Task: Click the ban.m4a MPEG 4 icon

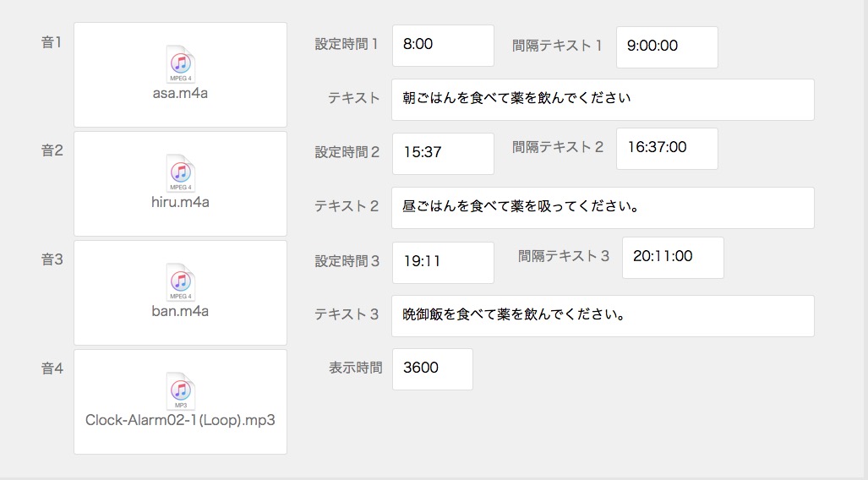Action: [x=181, y=282]
